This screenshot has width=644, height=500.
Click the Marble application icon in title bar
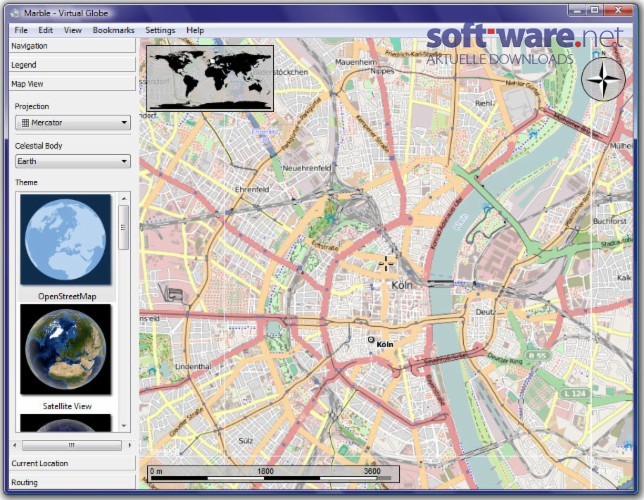pos(16,13)
